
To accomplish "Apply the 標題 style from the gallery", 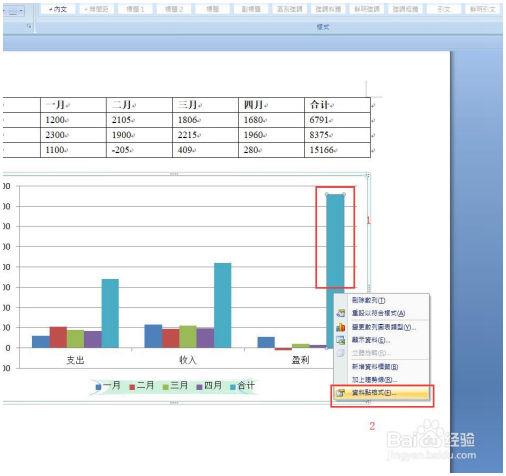I will click(213, 9).
